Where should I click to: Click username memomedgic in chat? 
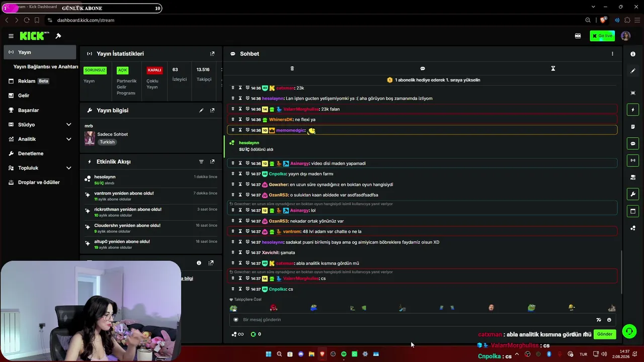290,131
